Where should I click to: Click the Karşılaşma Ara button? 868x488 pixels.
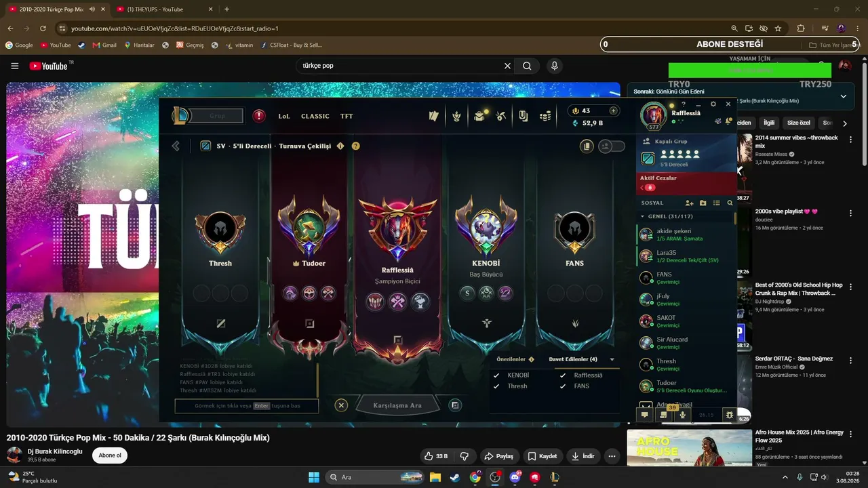click(x=397, y=405)
